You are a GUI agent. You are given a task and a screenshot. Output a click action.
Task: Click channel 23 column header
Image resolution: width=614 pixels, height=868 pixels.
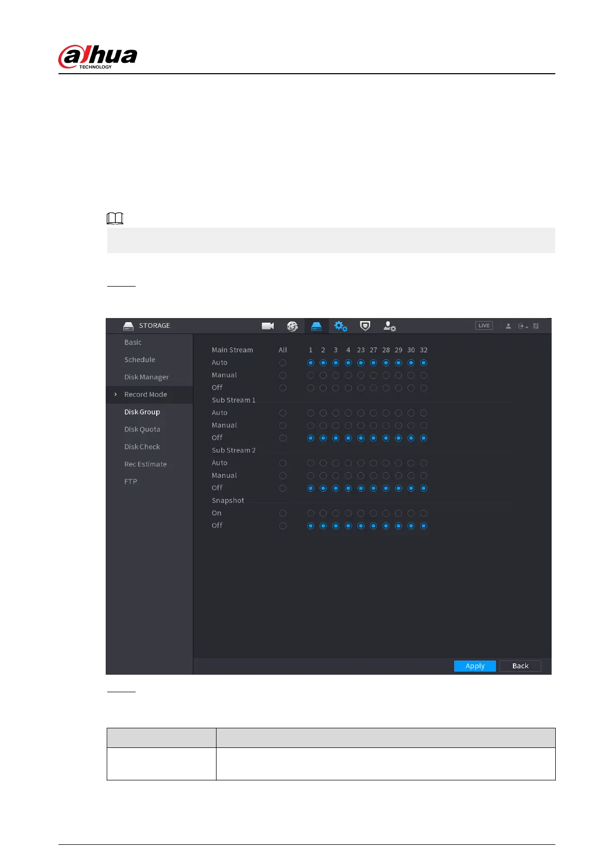(x=361, y=350)
